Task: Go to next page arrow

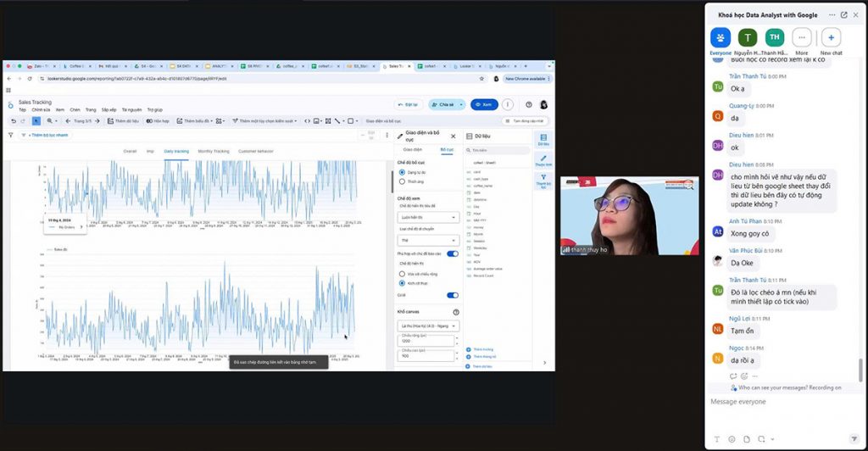Action: click(97, 120)
